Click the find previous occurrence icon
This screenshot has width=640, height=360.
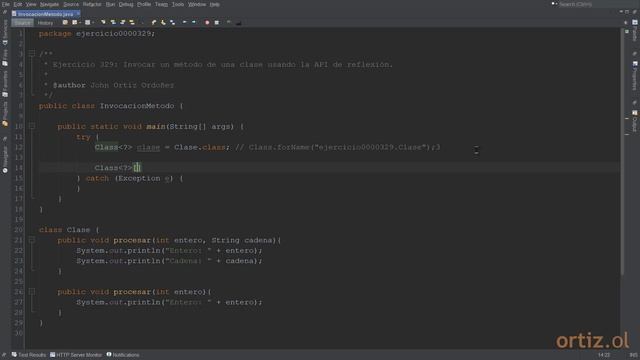coord(113,22)
